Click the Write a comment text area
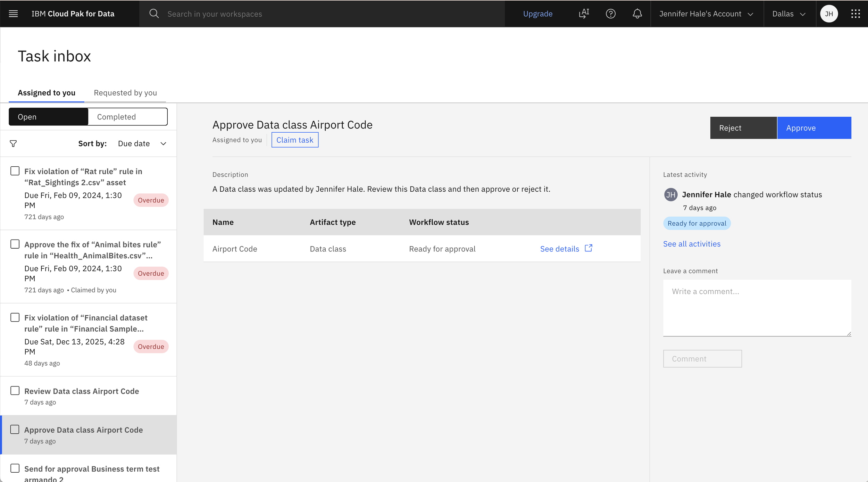 pyautogui.click(x=757, y=308)
